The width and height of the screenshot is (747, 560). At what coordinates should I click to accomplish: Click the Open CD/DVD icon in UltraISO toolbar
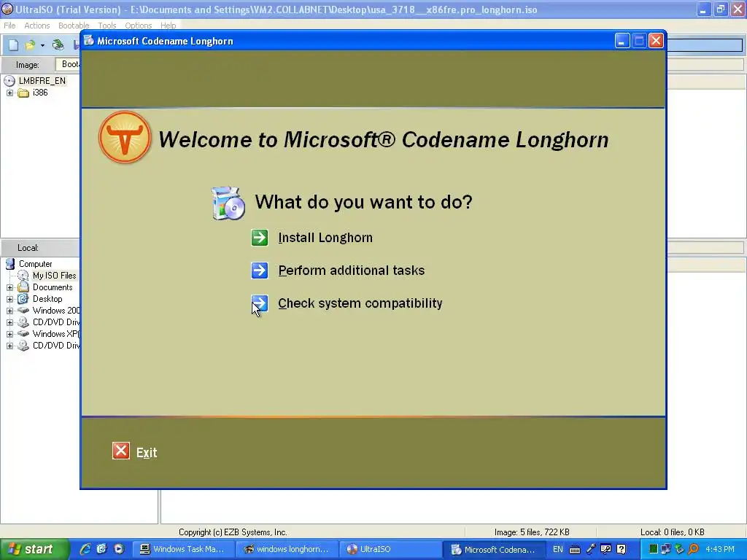[58, 44]
